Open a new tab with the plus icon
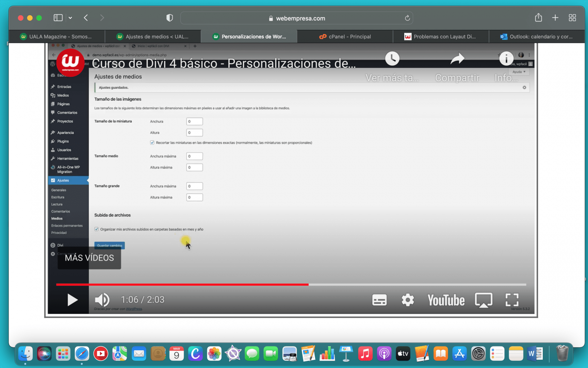The width and height of the screenshot is (588, 368). coord(555,18)
